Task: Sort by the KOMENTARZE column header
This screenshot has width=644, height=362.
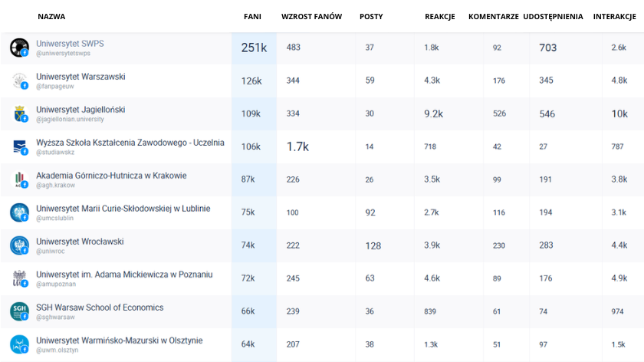Action: pos(493,16)
